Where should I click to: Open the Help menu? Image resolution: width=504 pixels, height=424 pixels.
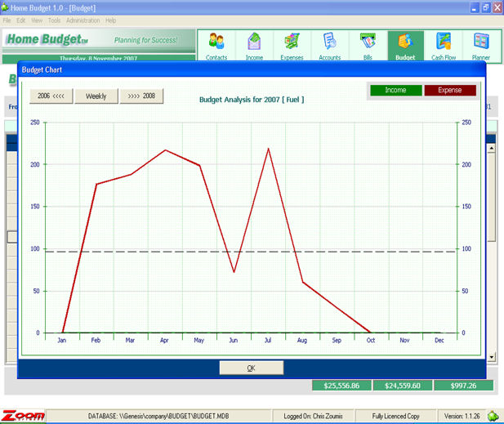[x=111, y=20]
